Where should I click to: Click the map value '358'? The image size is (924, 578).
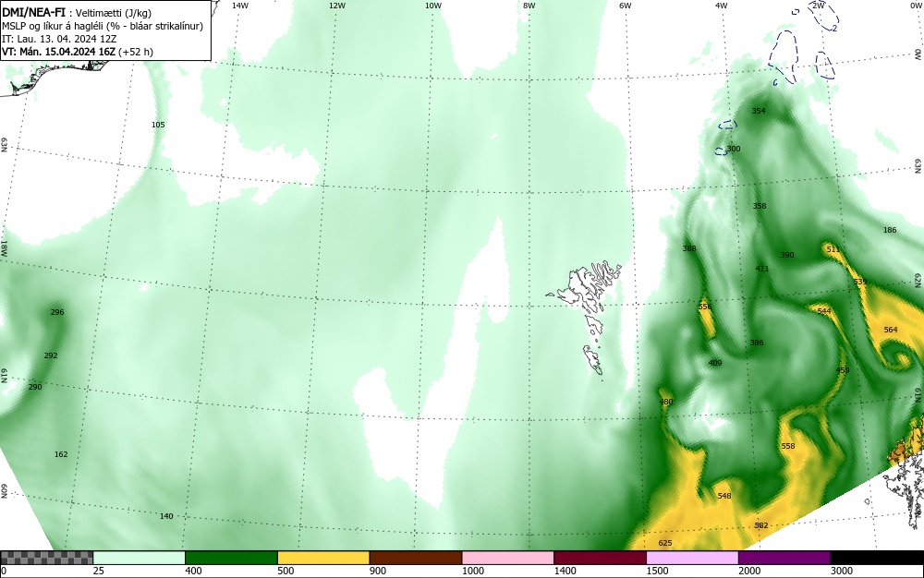(x=760, y=206)
